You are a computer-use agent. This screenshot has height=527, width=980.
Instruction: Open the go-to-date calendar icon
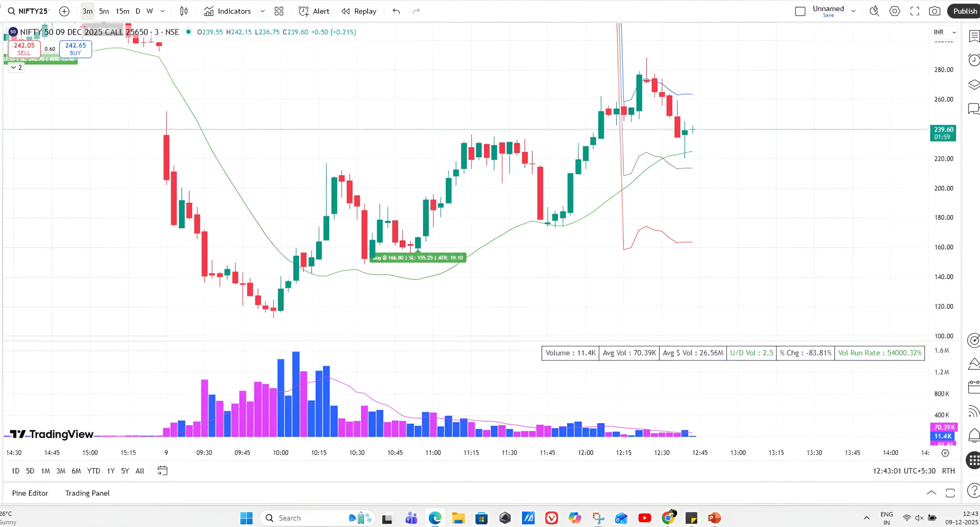click(x=162, y=470)
